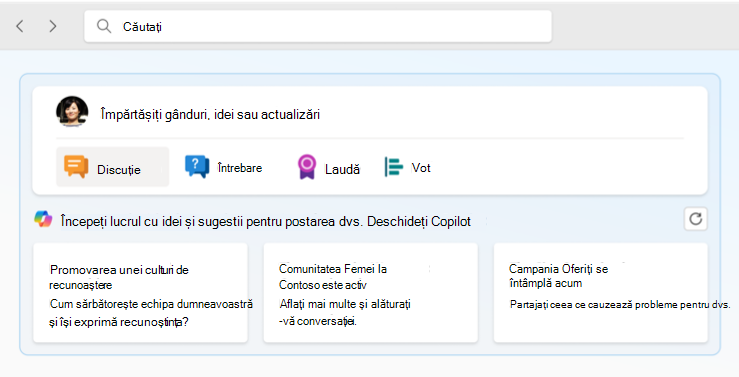
Task: Choose the Întrebare post type
Action: point(223,167)
